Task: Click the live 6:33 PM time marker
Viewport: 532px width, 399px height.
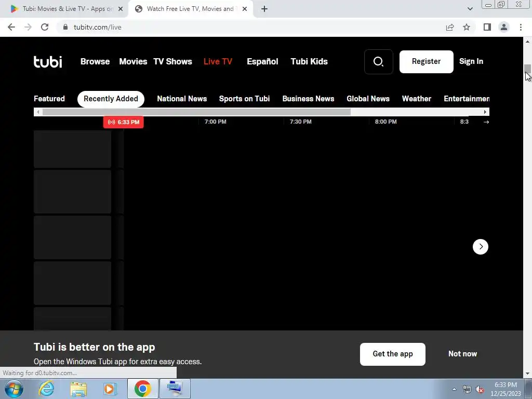Action: (x=124, y=122)
